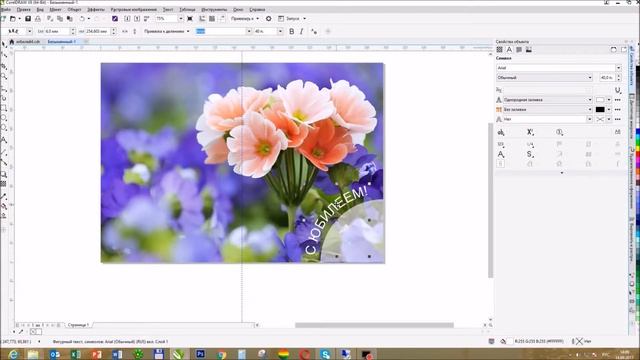The height and width of the screenshot is (360, 640).
Task: Select the Rectangle tool in toolbox
Action: (x=4, y=108)
